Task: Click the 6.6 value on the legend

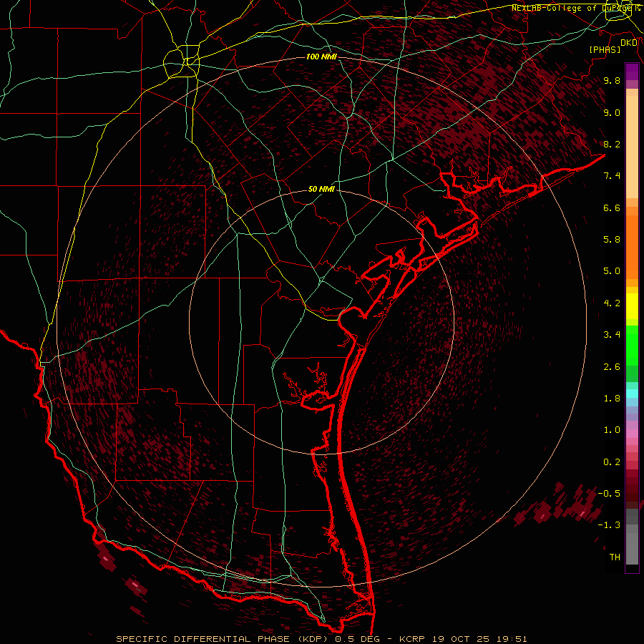Action: (612, 208)
